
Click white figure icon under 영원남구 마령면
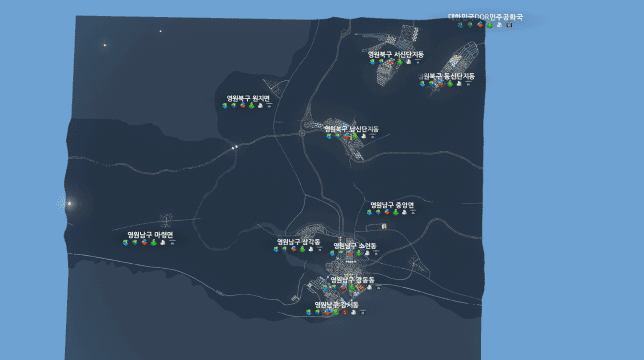163,242
